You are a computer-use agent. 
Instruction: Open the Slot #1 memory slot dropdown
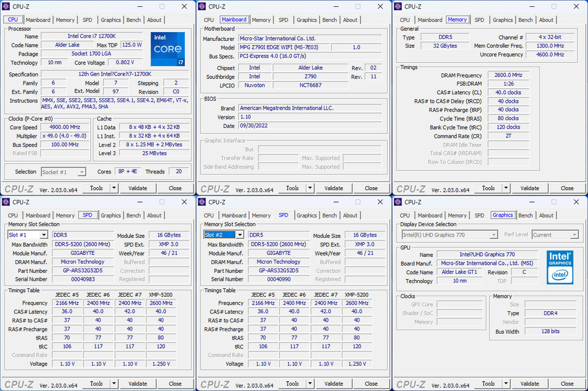point(44,235)
